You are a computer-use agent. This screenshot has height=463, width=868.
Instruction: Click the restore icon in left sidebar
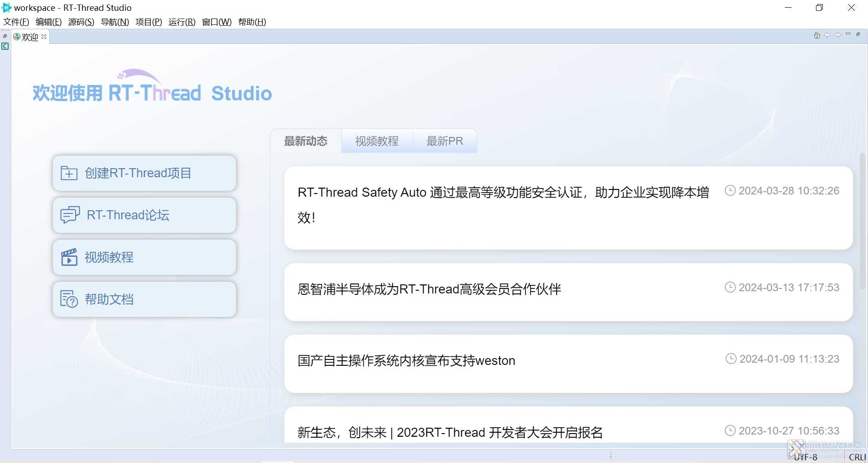pos(5,36)
